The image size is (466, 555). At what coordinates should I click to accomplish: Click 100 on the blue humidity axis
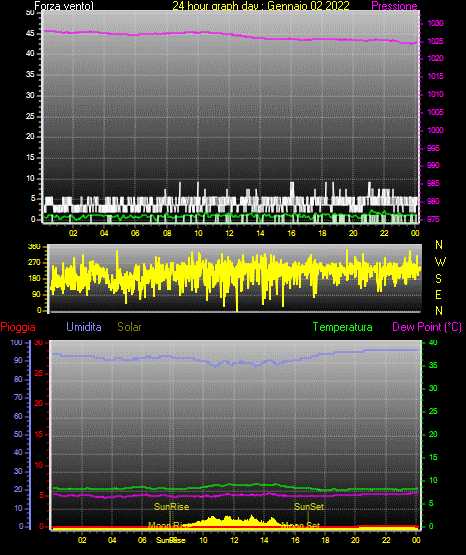coord(17,343)
